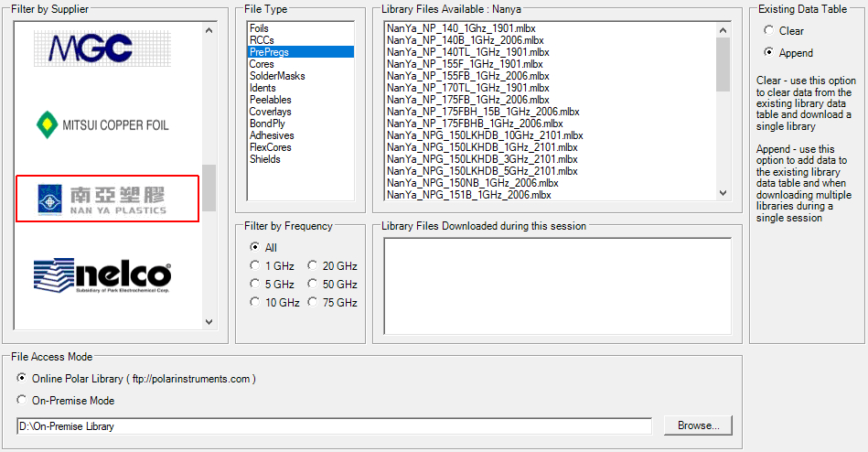Select Idents file type
The width and height of the screenshot is (868, 452).
pos(301,88)
